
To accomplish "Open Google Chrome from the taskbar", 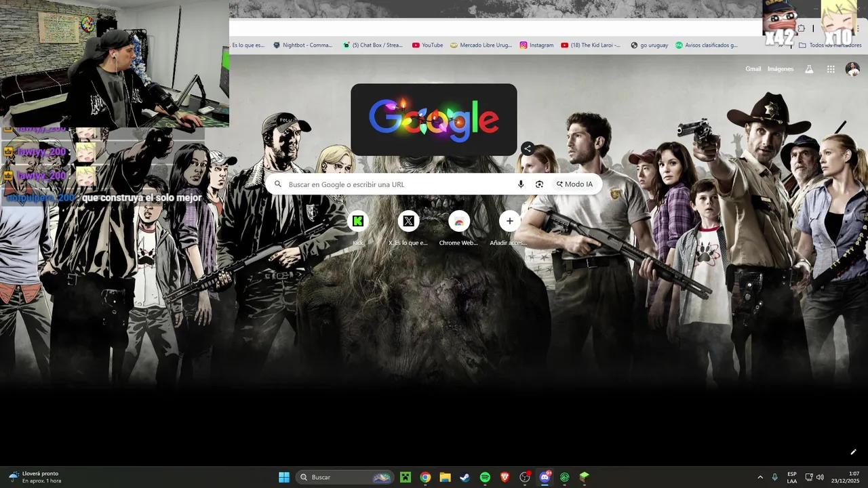I will click(425, 477).
